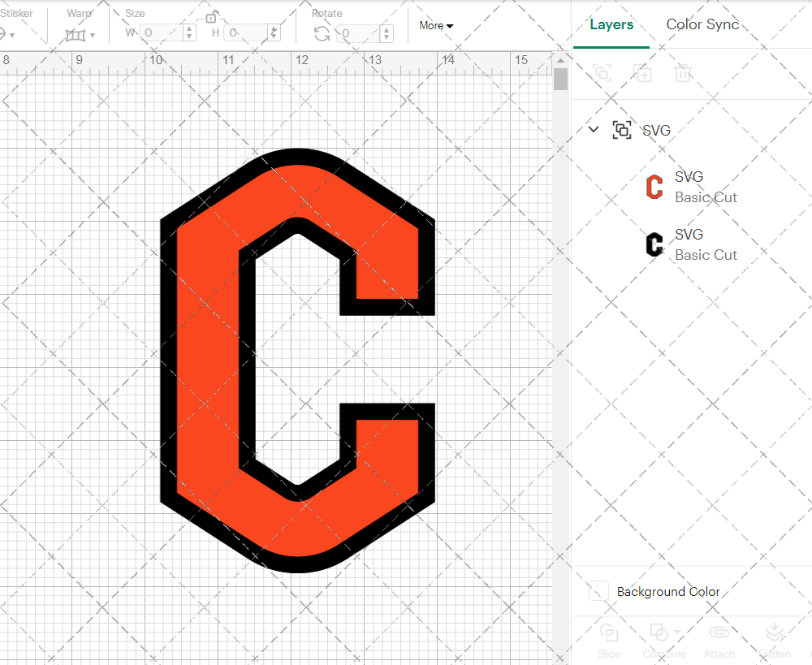Click the delete layer trash icon

[x=683, y=73]
